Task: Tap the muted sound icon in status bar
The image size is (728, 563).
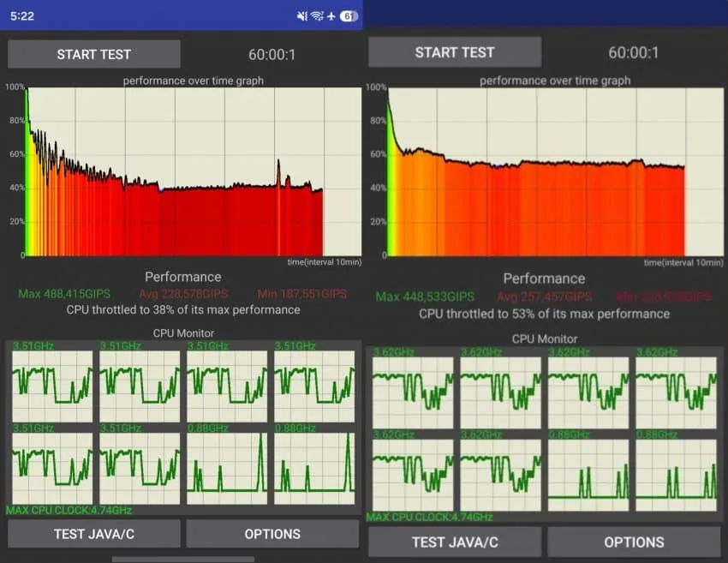Action: coord(302,16)
